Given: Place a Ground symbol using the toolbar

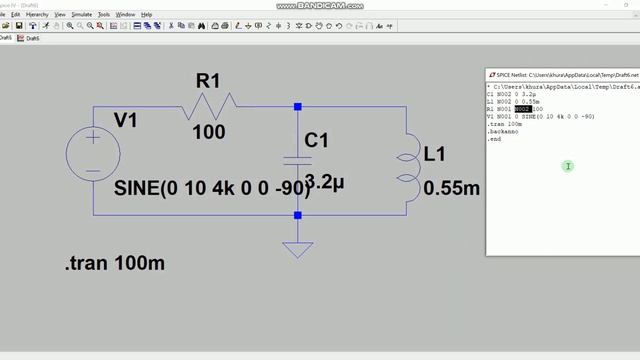Looking at the screenshot, I should tap(248, 26).
